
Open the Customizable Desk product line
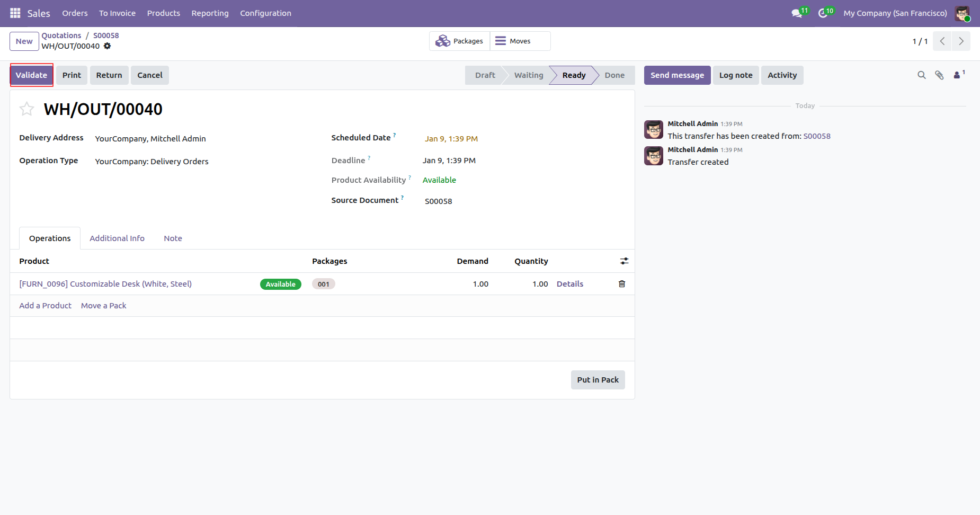pyautogui.click(x=105, y=284)
